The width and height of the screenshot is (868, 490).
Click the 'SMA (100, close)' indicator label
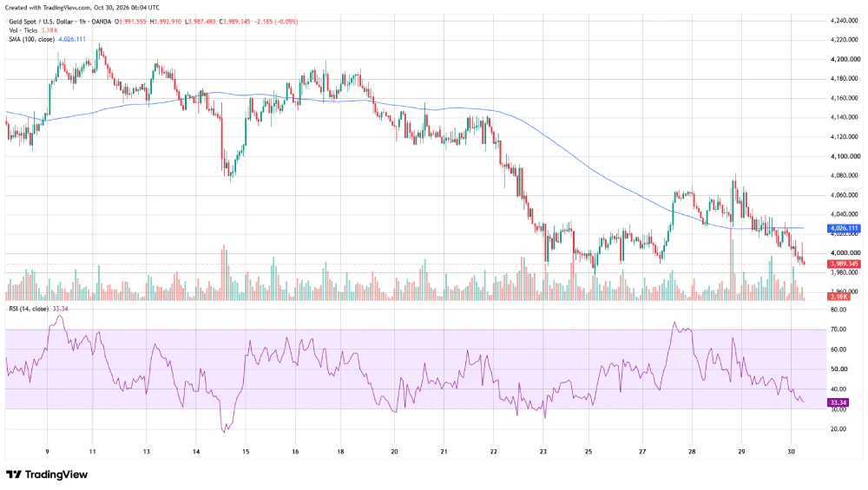coord(31,39)
